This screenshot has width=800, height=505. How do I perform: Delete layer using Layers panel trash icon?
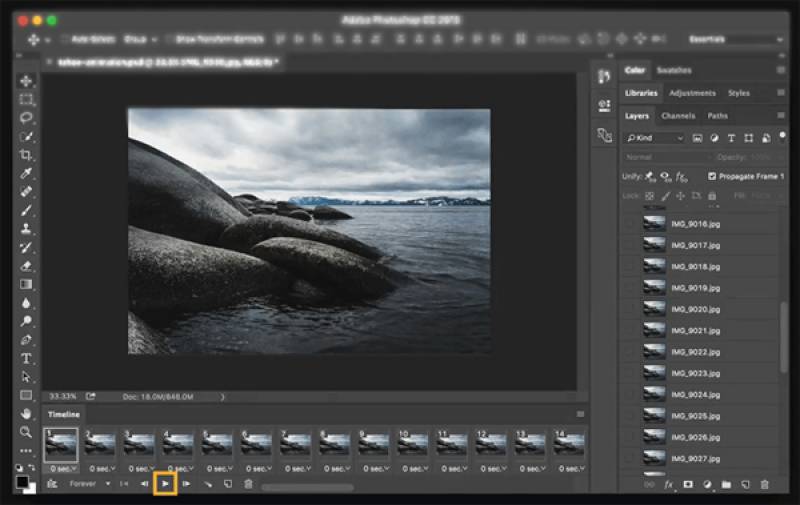(x=764, y=484)
